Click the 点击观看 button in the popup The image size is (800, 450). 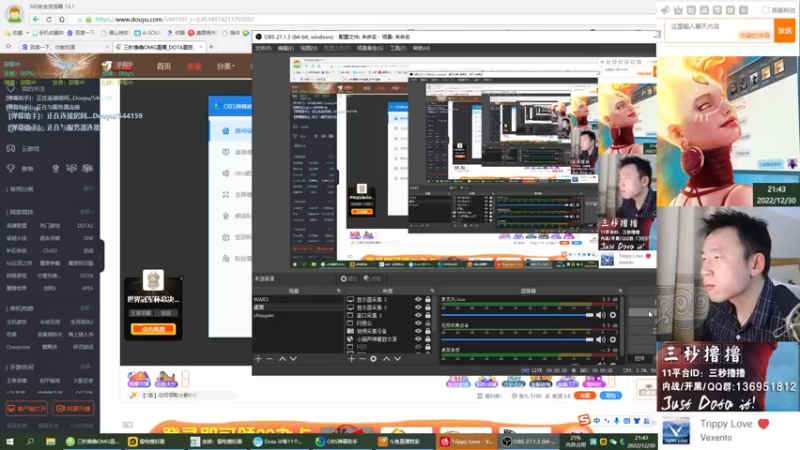pyautogui.click(x=153, y=329)
